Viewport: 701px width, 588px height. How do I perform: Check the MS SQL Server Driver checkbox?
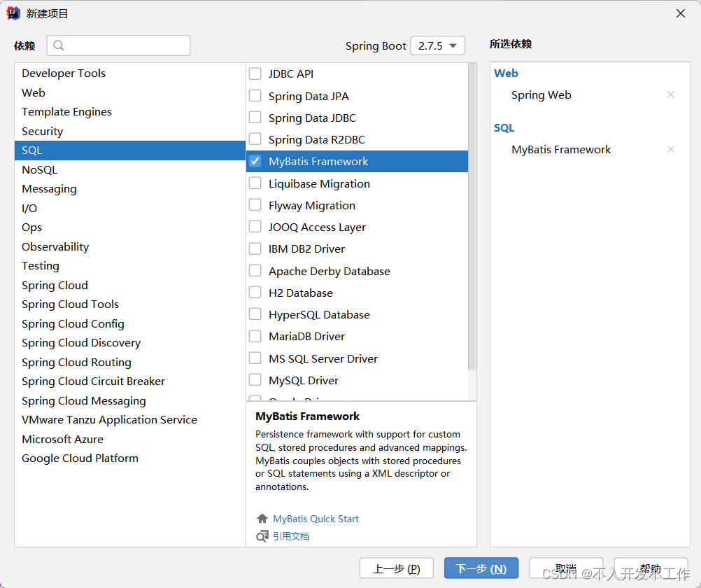tap(255, 358)
